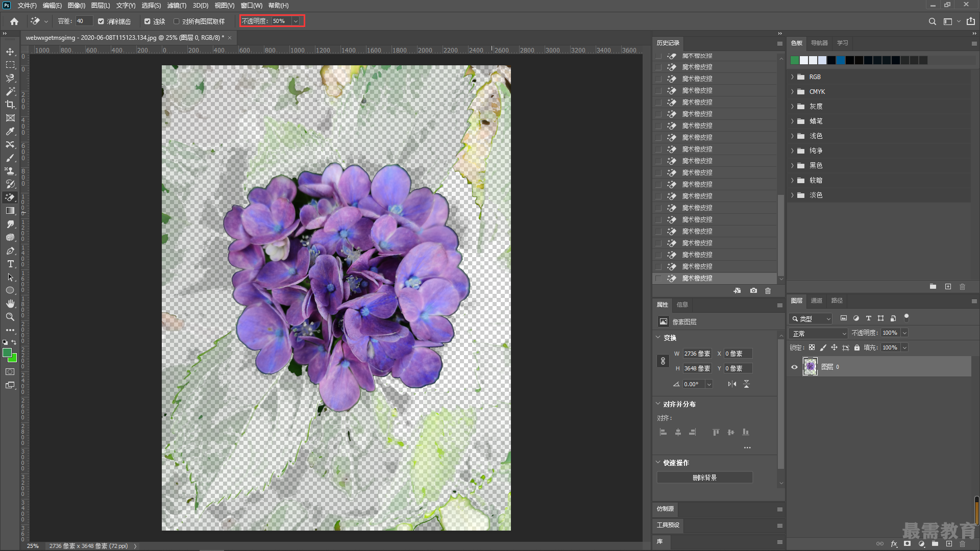980x551 pixels.
Task: Click the share icon at top right
Action: [970, 21]
